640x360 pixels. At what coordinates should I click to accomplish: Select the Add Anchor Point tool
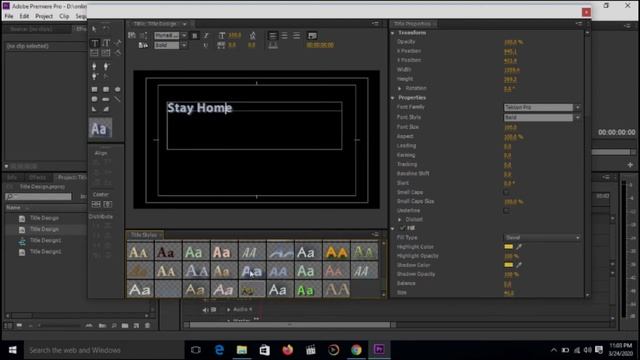click(x=94, y=76)
